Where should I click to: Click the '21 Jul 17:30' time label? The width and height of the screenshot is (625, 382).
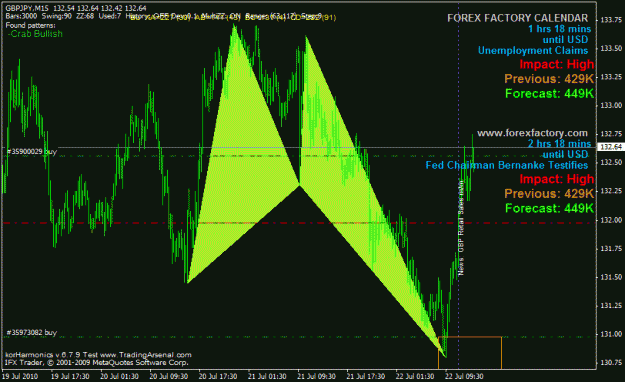[x=366, y=376]
